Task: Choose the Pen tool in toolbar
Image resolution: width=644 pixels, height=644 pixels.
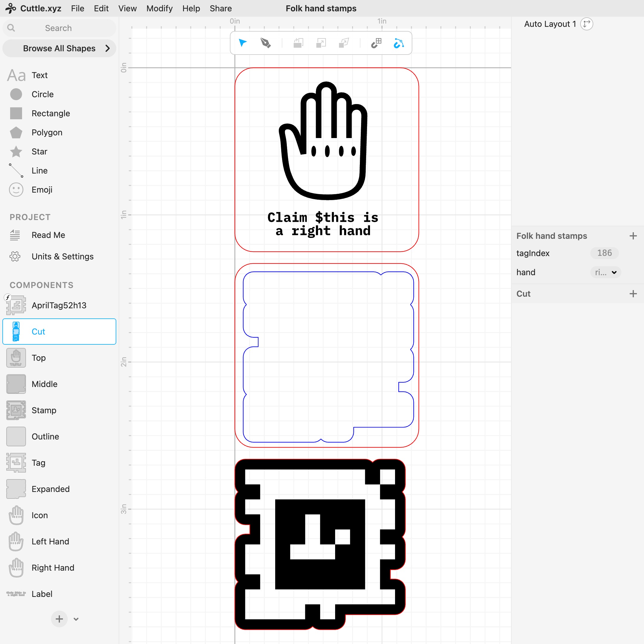Action: point(266,43)
